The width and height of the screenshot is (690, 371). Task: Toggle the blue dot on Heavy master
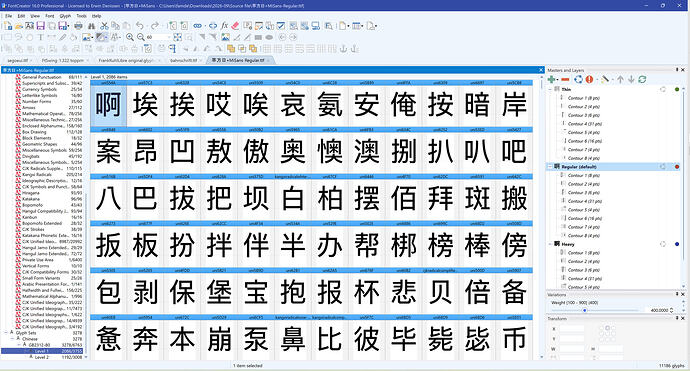pyautogui.click(x=677, y=244)
